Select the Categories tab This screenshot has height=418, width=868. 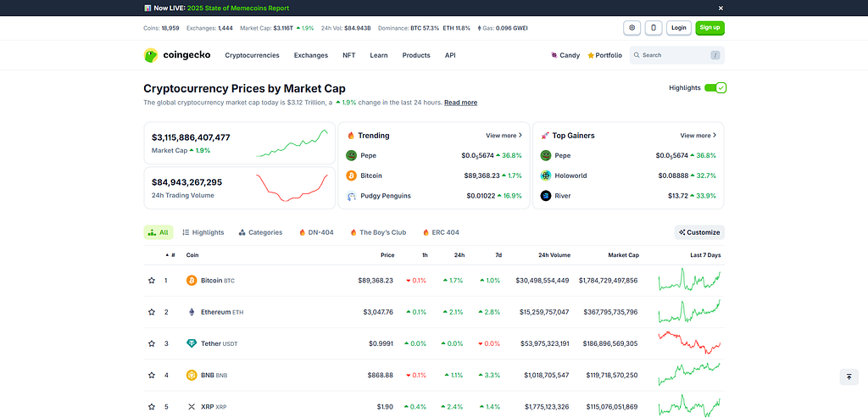point(261,232)
